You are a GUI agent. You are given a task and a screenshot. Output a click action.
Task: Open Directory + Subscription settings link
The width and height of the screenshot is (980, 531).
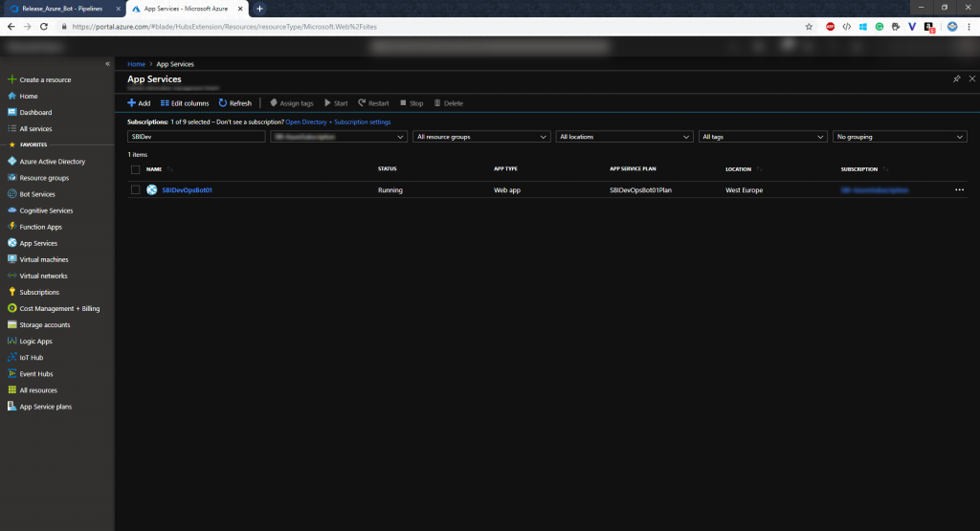[x=338, y=122]
